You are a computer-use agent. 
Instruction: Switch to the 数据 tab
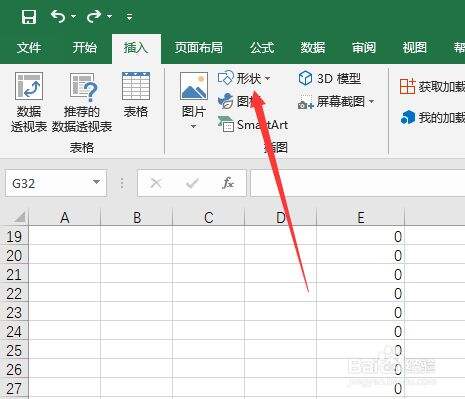[x=313, y=48]
